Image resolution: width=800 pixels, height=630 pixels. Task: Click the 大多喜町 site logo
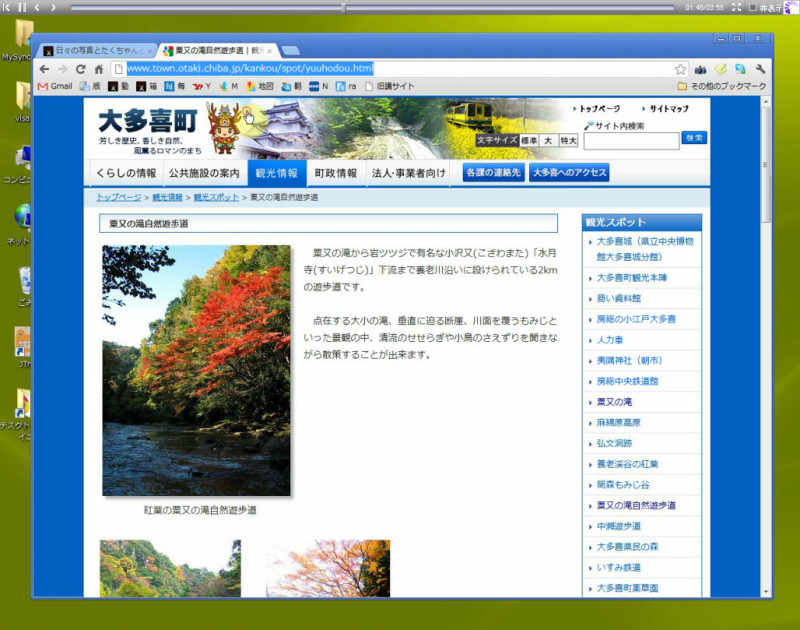click(x=148, y=121)
